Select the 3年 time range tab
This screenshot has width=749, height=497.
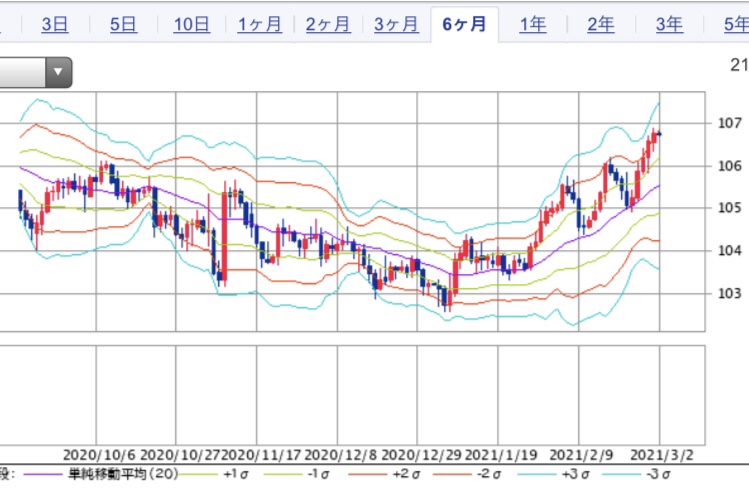[669, 24]
